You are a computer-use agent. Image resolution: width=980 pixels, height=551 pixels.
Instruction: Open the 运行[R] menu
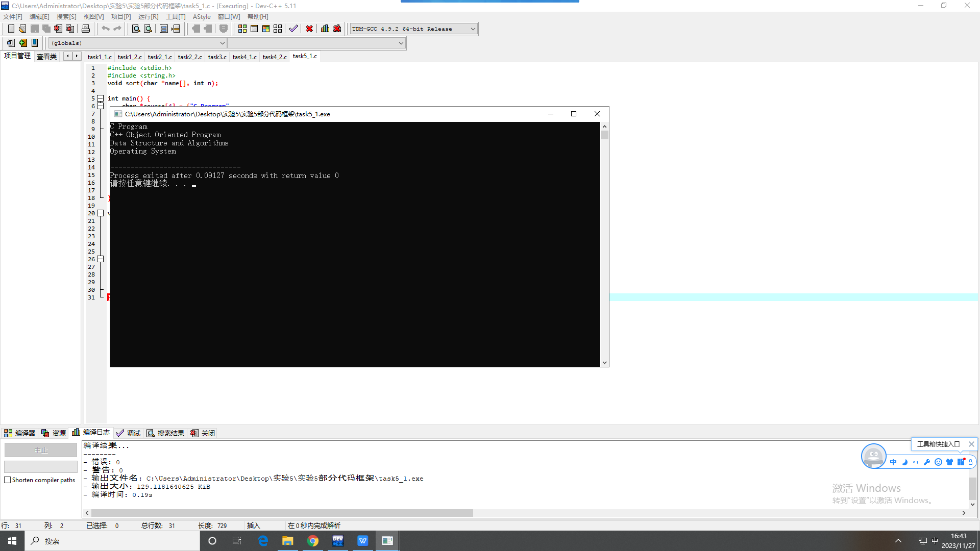[148, 17]
